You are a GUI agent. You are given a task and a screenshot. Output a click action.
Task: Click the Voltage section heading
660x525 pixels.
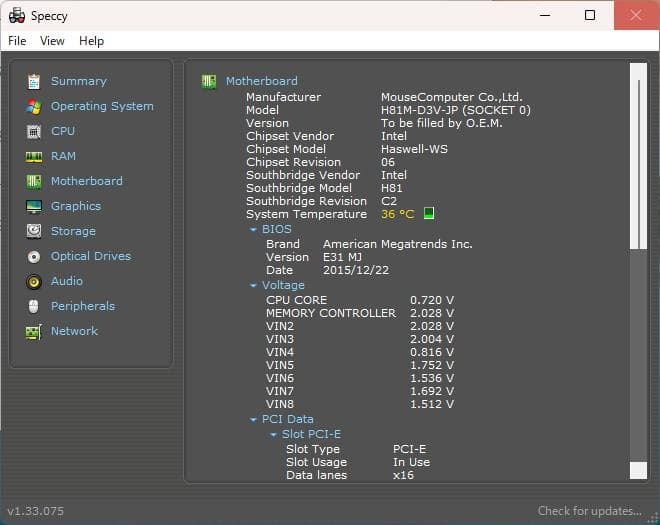tap(283, 285)
